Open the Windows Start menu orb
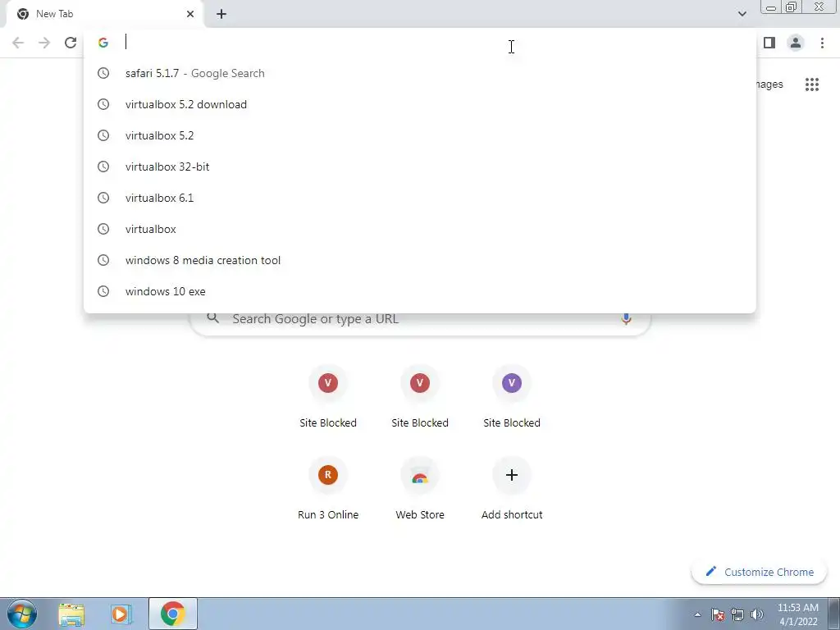Image resolution: width=840 pixels, height=630 pixels. [x=22, y=614]
